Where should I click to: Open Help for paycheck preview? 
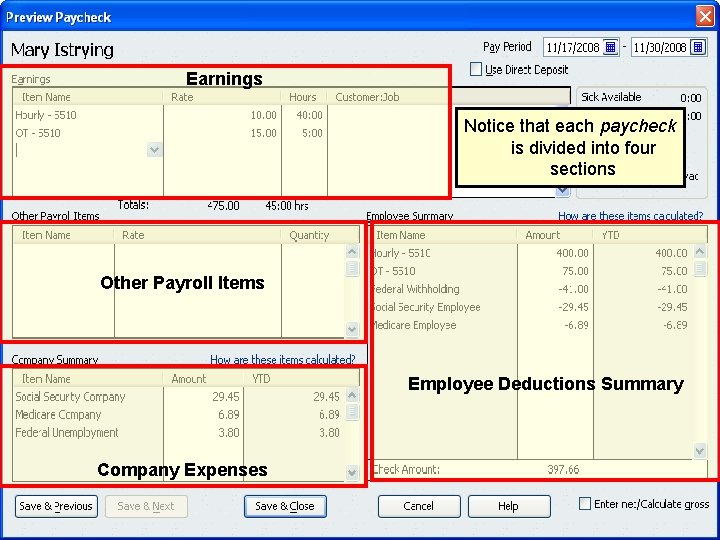(x=509, y=506)
